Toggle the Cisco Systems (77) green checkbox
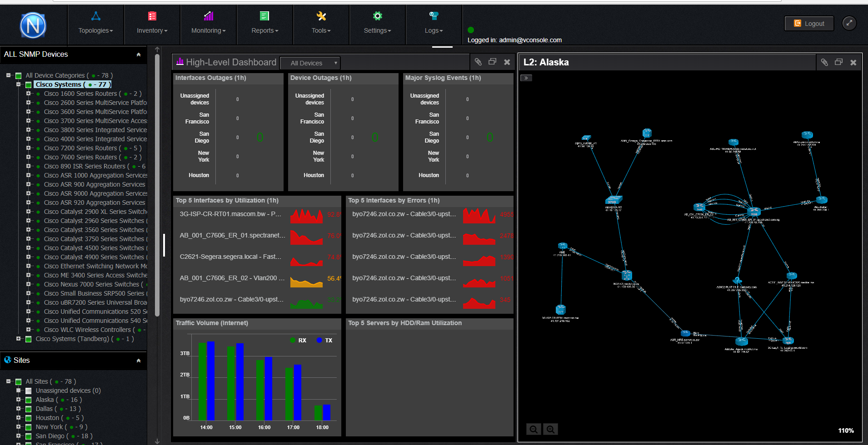 (x=29, y=85)
